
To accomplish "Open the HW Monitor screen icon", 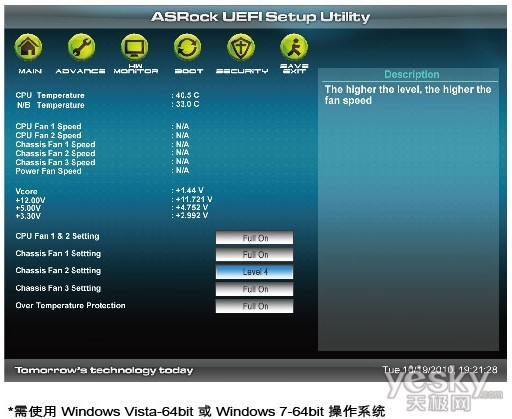I will [135, 47].
